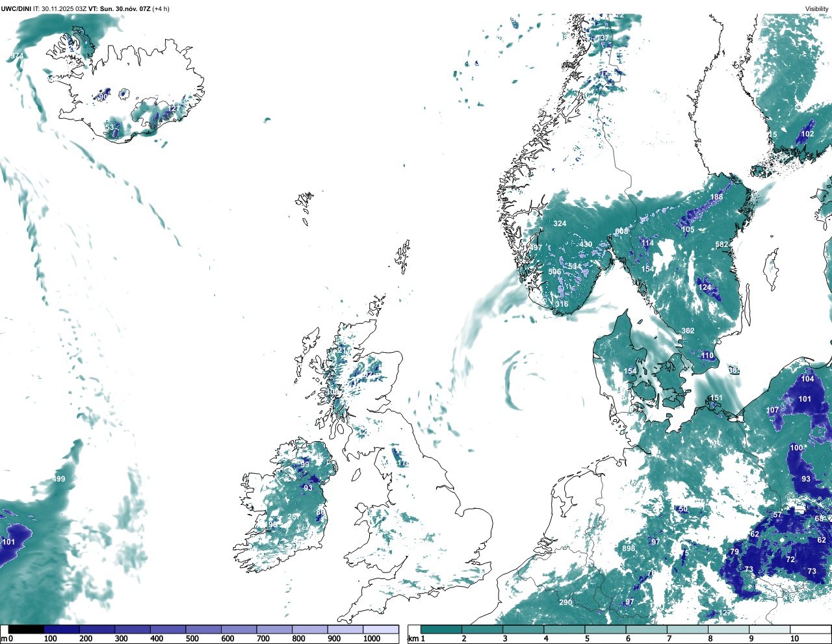Click the '499' value over the Atlantic
This screenshot has width=832, height=644.
58,480
